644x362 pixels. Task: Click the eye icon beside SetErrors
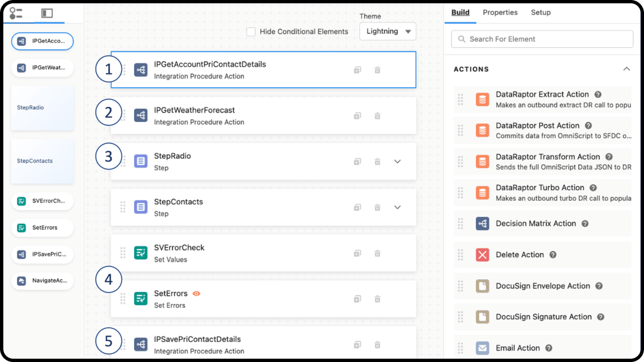(x=196, y=294)
